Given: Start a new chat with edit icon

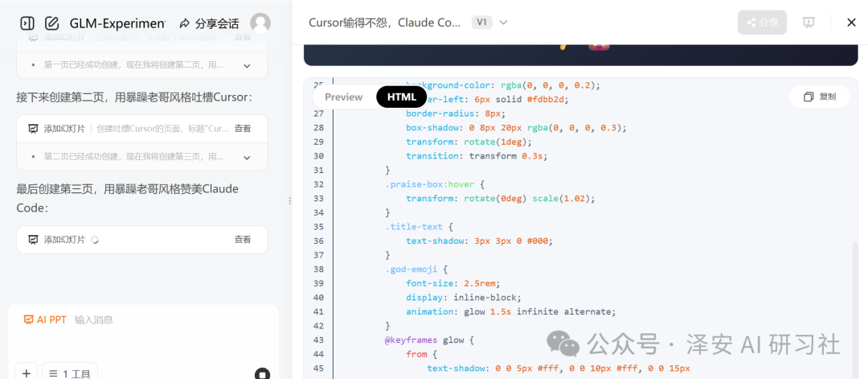Looking at the screenshot, I should (x=51, y=23).
